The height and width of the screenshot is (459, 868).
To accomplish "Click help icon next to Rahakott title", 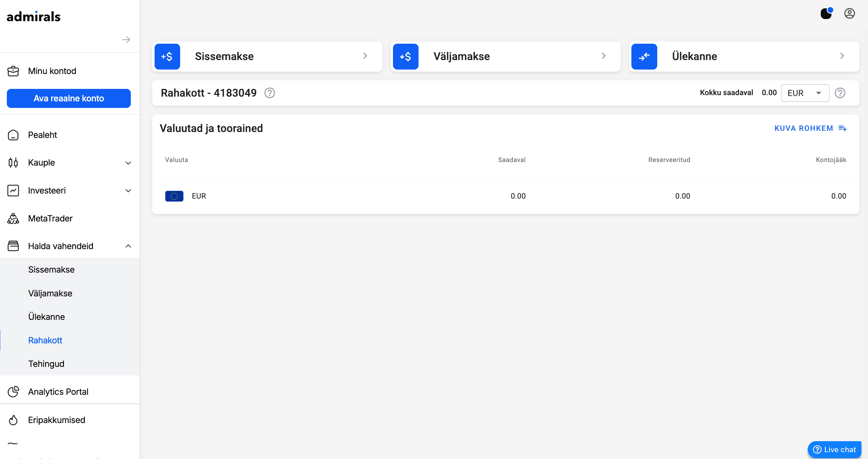I will pyautogui.click(x=270, y=93).
